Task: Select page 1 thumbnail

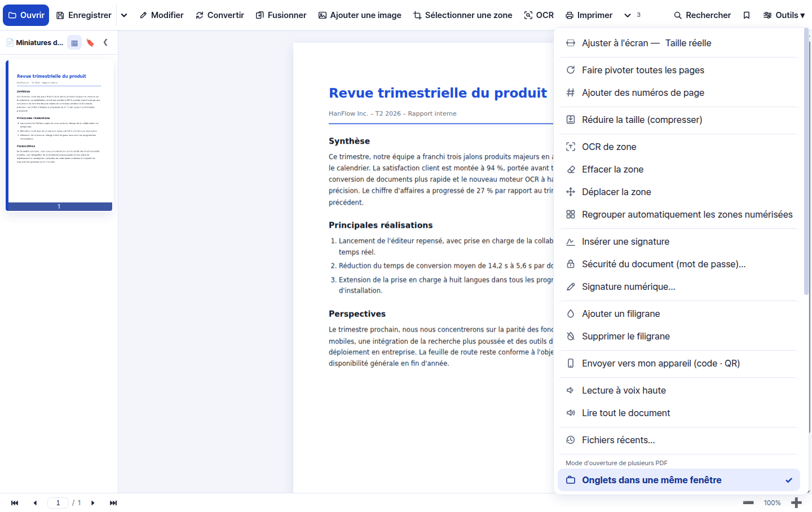Action: point(59,135)
